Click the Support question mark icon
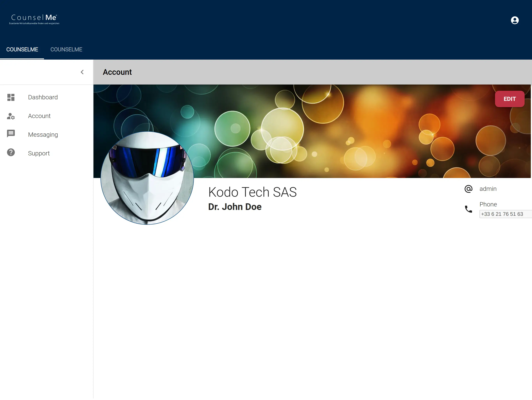 pyautogui.click(x=11, y=152)
